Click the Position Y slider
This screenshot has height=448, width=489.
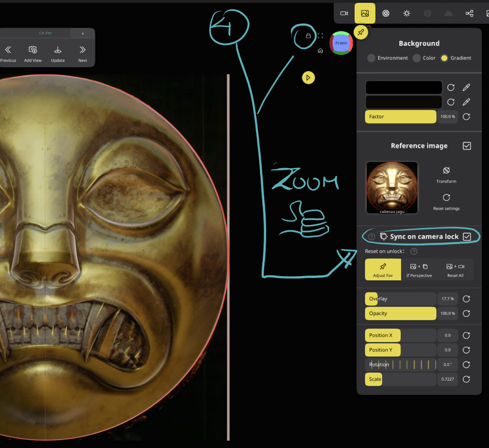(x=400, y=350)
